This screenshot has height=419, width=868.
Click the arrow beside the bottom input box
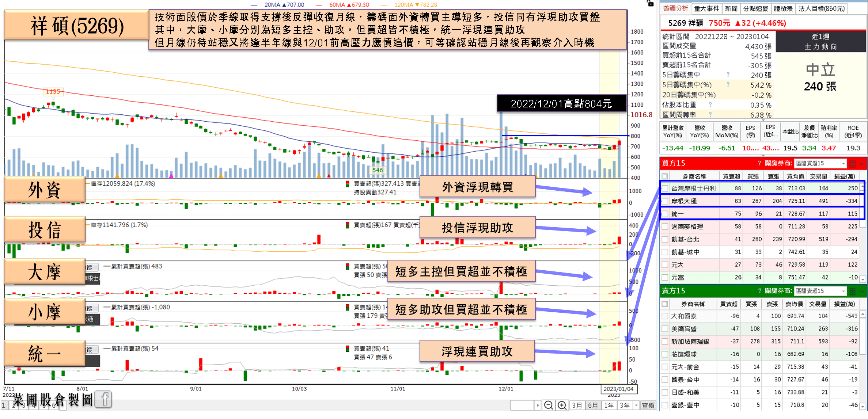pyautogui.click(x=538, y=405)
